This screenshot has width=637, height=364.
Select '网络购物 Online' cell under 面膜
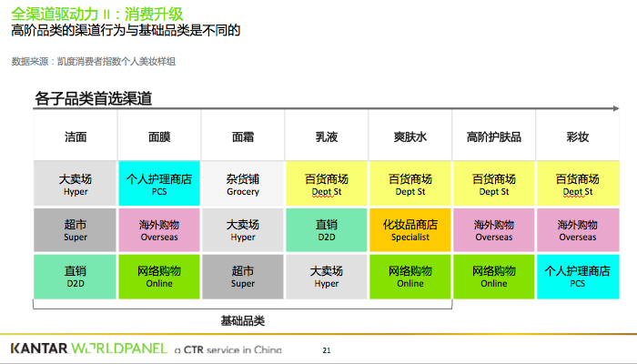click(x=159, y=277)
